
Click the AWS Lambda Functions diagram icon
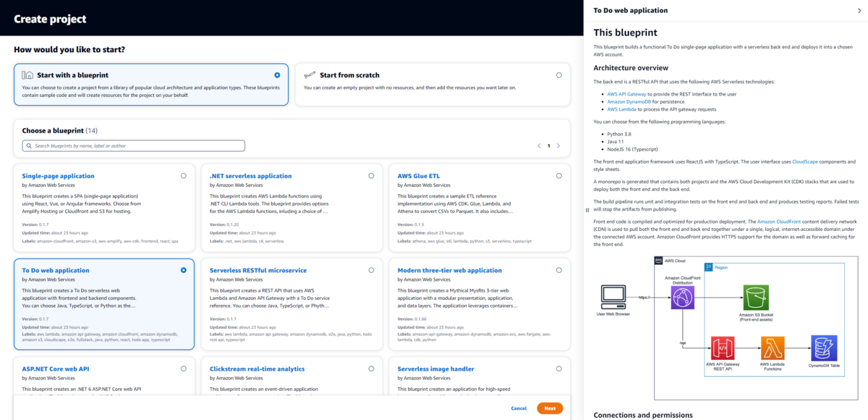coord(773,348)
